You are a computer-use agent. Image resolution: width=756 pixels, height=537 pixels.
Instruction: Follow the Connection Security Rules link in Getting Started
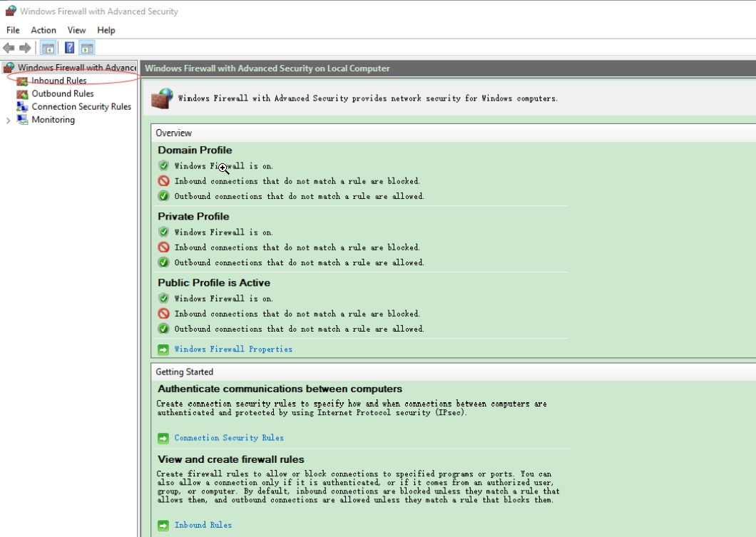(x=229, y=438)
